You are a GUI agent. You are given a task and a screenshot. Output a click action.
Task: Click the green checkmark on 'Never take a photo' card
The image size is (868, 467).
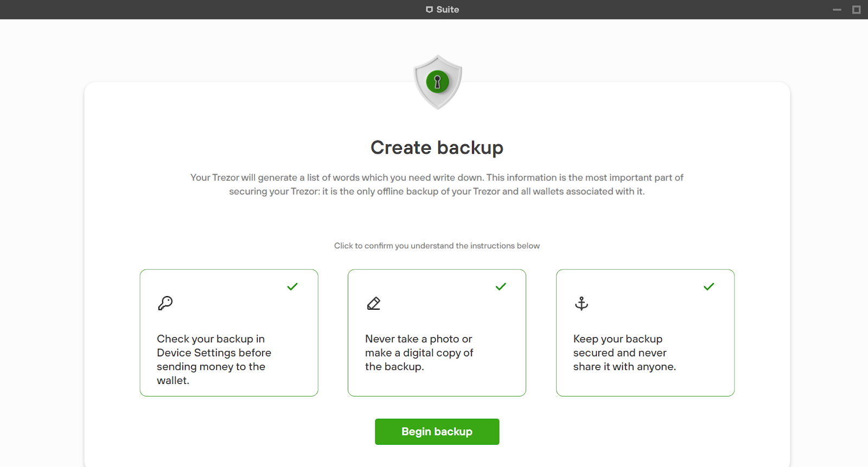point(501,286)
